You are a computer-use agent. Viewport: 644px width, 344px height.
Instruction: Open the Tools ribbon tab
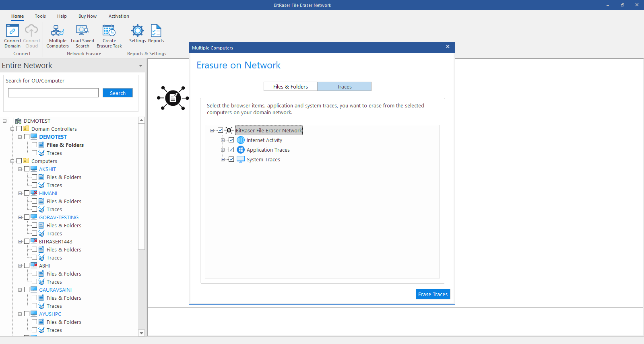(x=40, y=16)
